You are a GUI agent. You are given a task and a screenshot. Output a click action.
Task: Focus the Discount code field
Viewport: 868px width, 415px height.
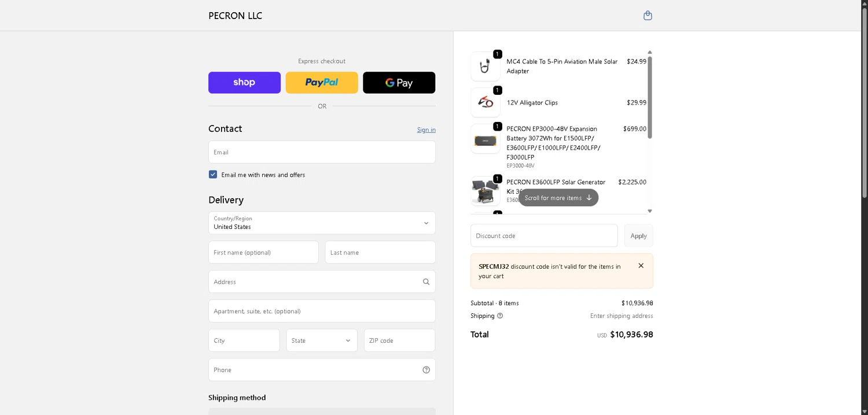(x=544, y=236)
